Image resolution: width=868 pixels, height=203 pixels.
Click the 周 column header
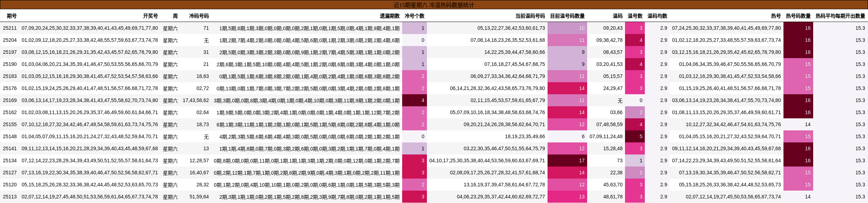click(x=175, y=16)
